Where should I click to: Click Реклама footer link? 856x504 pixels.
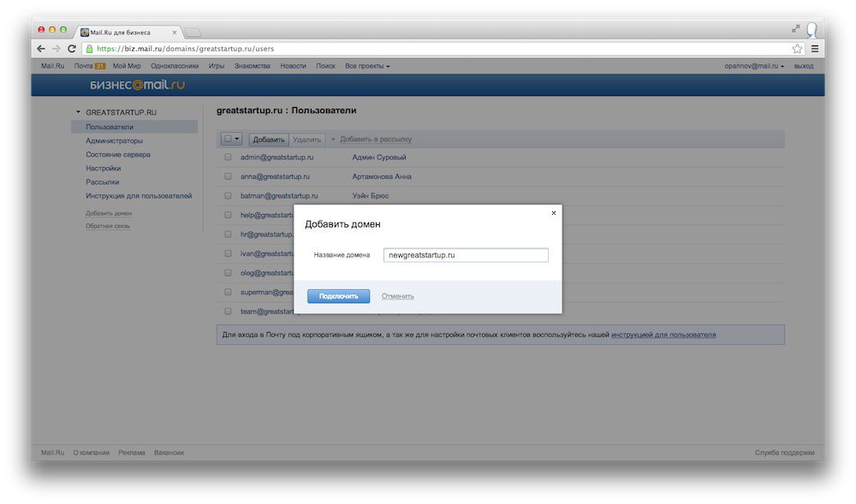tap(132, 453)
